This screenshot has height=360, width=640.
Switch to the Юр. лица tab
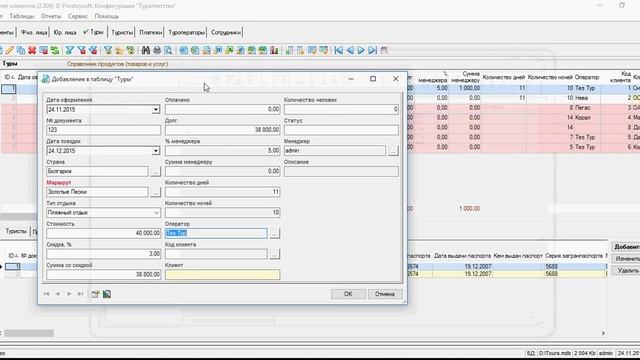[65, 32]
